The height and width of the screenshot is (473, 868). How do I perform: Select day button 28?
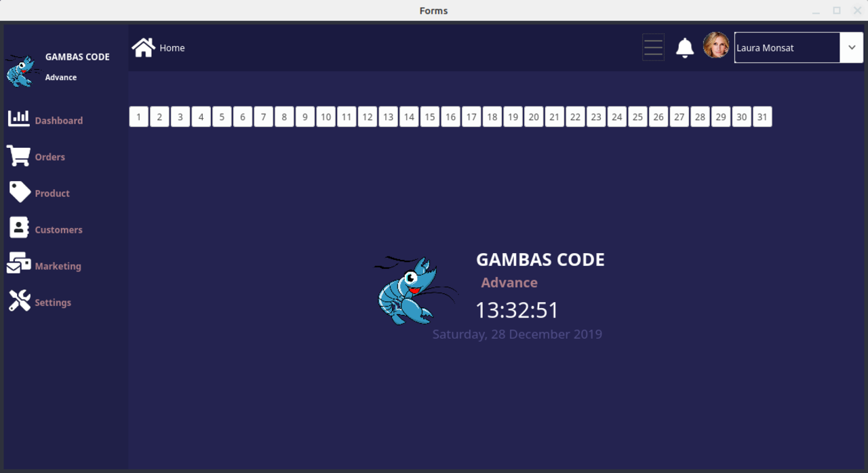tap(700, 117)
